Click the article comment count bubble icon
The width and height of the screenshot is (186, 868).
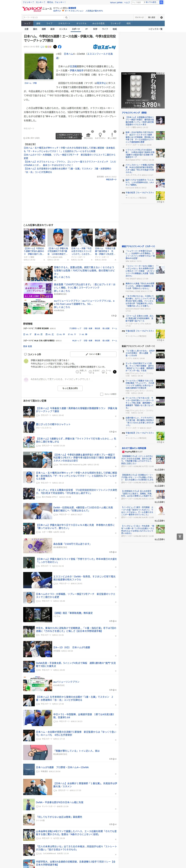pyautogui.click(x=43, y=47)
